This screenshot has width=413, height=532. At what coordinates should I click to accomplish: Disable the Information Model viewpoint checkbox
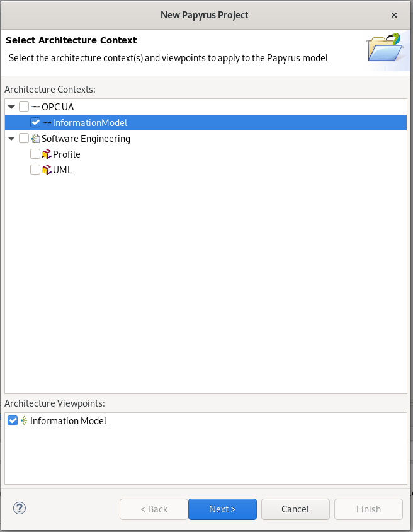coord(13,421)
